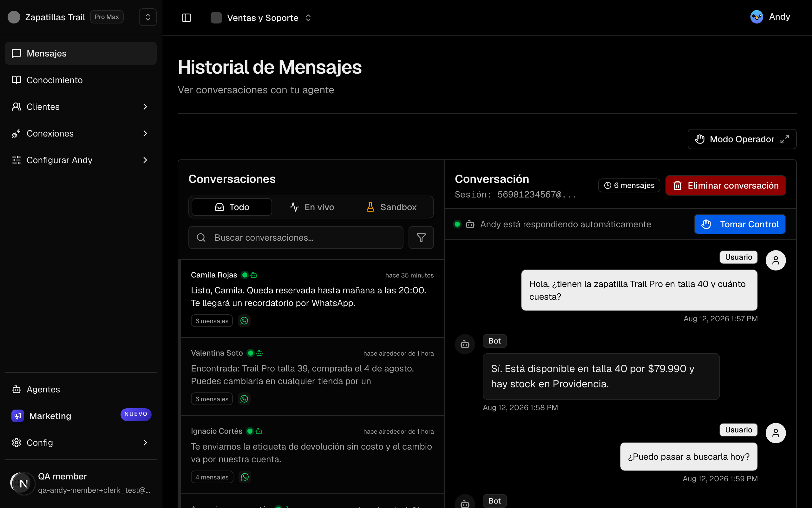Click the 6 mensajes badge under Camila Rojas

click(212, 321)
